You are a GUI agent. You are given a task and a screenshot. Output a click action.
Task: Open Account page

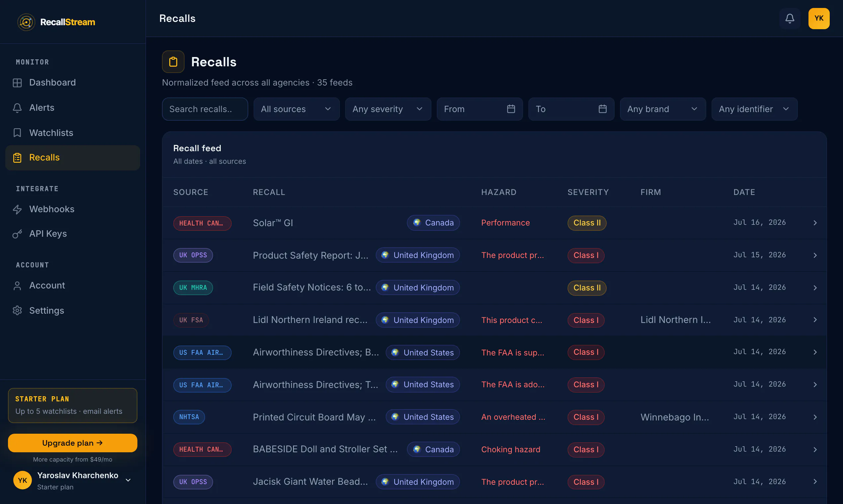[73, 285]
